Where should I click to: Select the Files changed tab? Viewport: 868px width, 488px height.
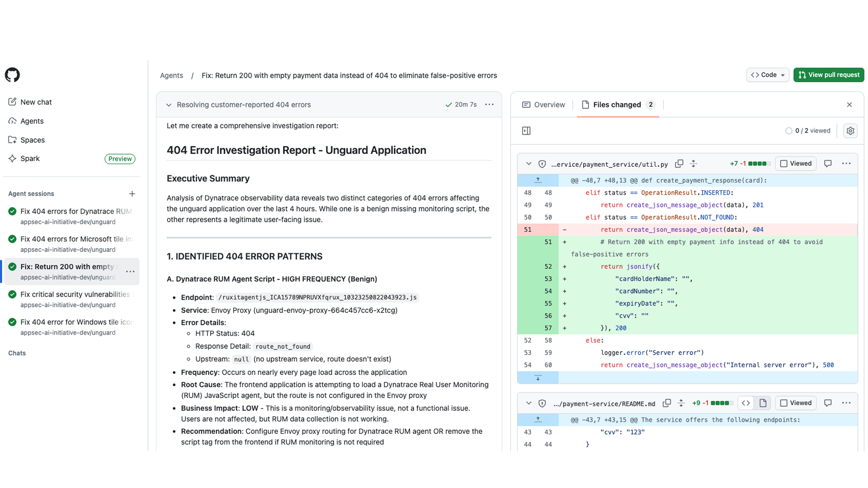coord(617,104)
